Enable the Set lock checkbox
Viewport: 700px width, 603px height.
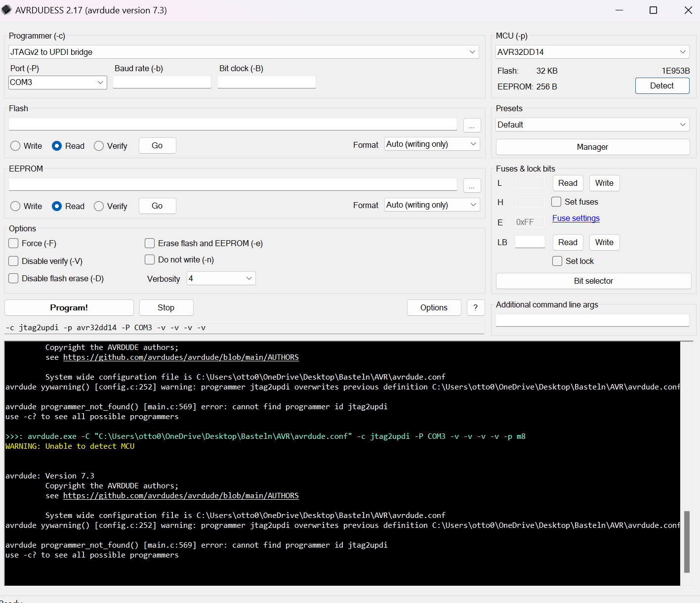click(x=557, y=261)
